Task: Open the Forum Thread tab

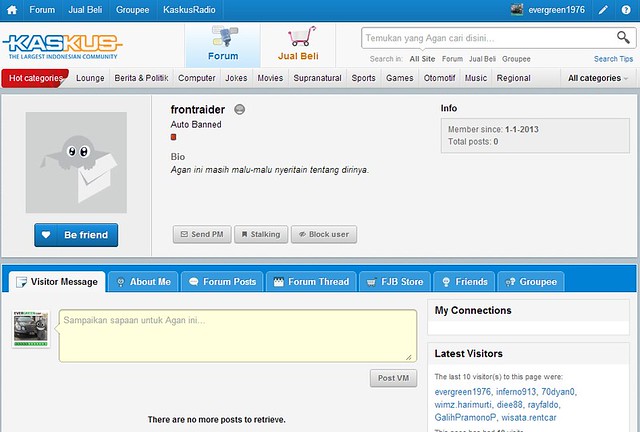Action: click(310, 282)
